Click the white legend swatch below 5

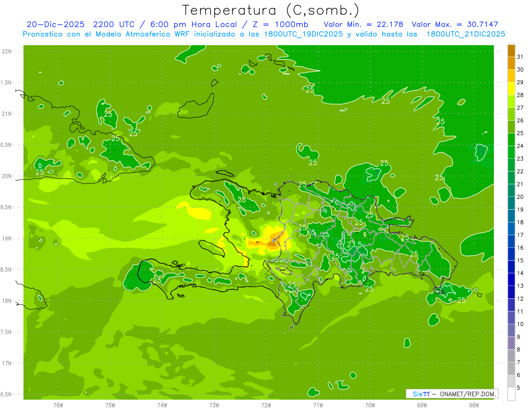[511, 394]
